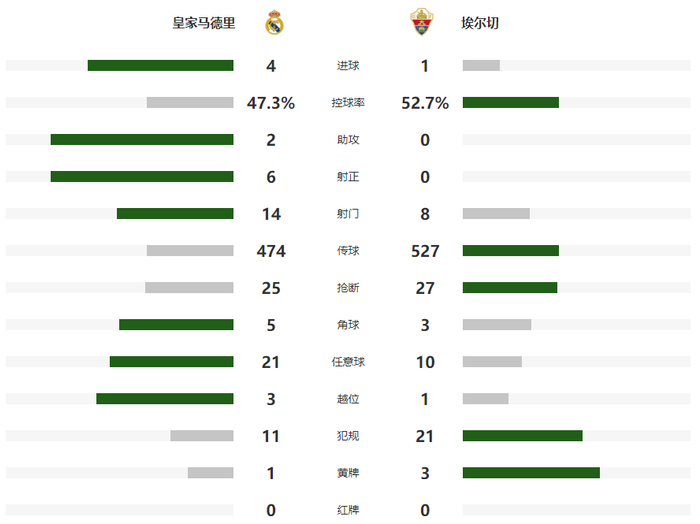
Task: Open the 埃尔切 team name link
Action: click(480, 23)
